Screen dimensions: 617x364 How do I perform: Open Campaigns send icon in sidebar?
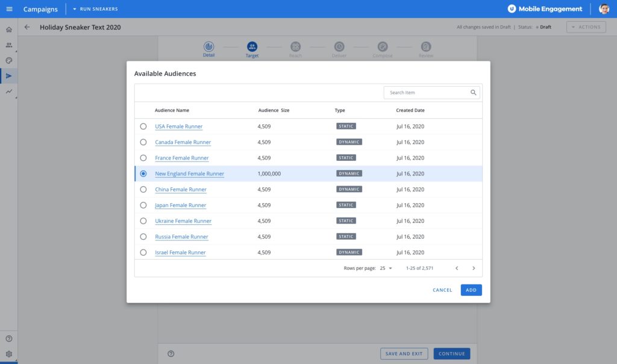[8, 76]
